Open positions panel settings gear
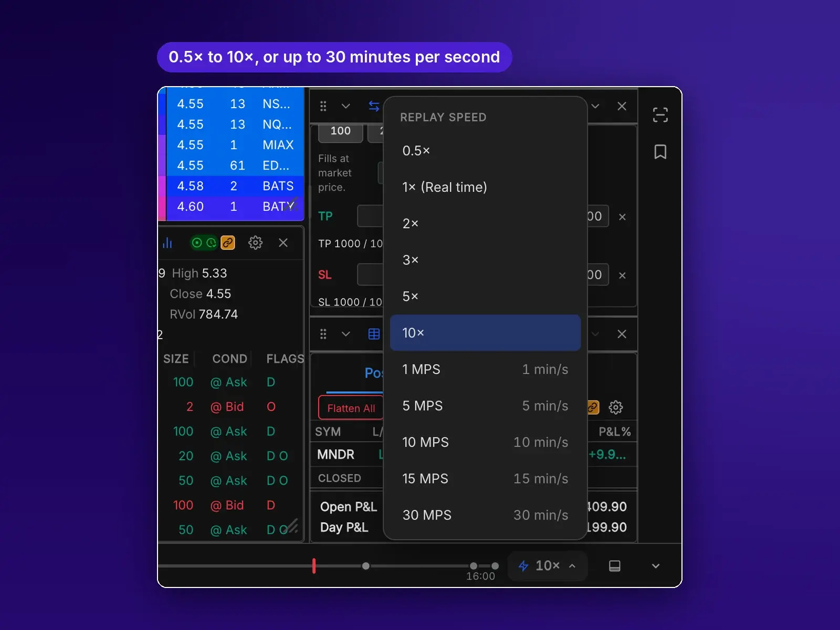 pyautogui.click(x=615, y=407)
